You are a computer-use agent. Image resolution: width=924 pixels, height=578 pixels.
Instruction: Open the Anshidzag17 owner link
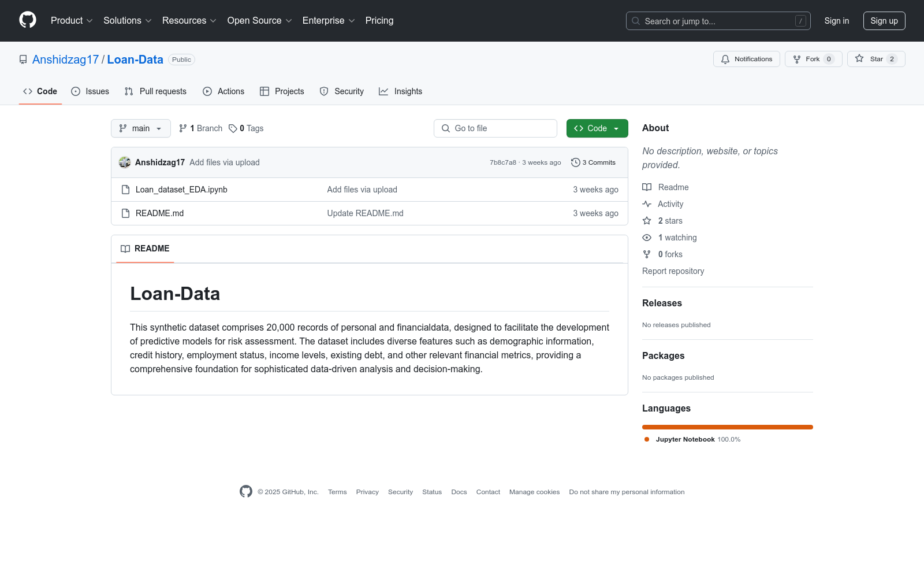click(x=66, y=60)
